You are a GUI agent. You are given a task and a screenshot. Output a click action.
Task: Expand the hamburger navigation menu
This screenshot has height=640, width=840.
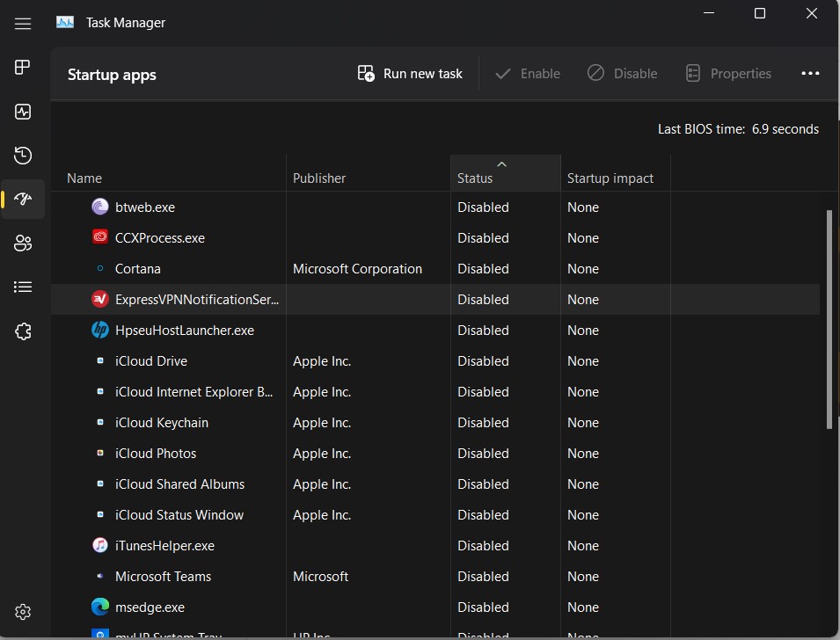(23, 24)
